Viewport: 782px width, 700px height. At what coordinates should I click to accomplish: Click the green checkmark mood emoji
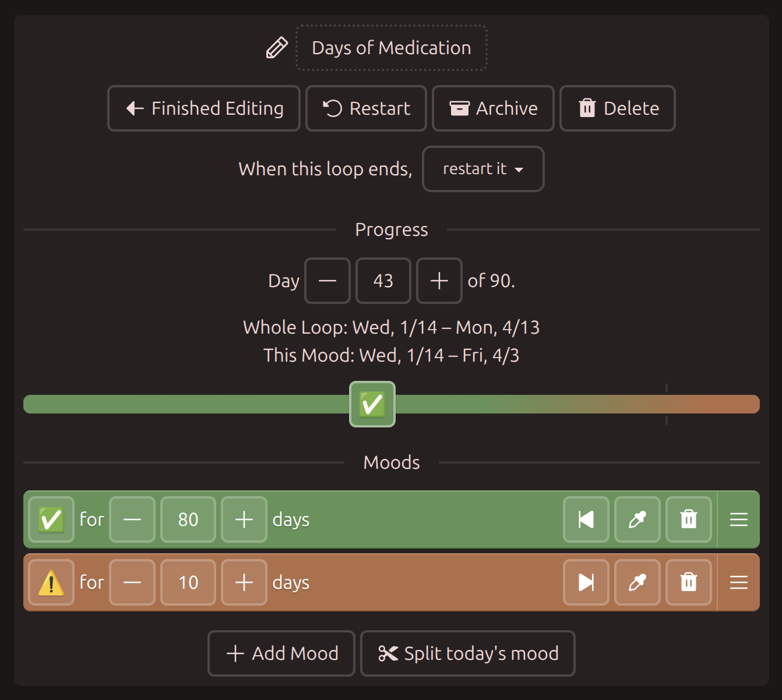[x=51, y=519]
